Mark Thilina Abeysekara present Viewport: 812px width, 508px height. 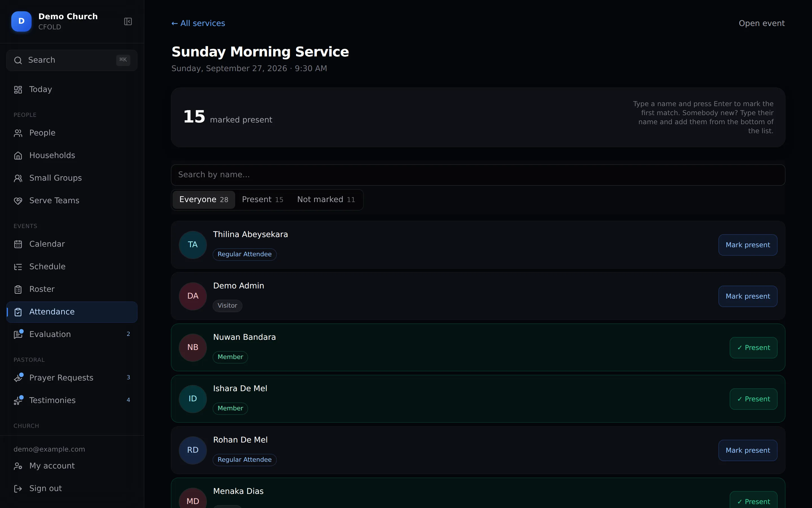coord(748,245)
